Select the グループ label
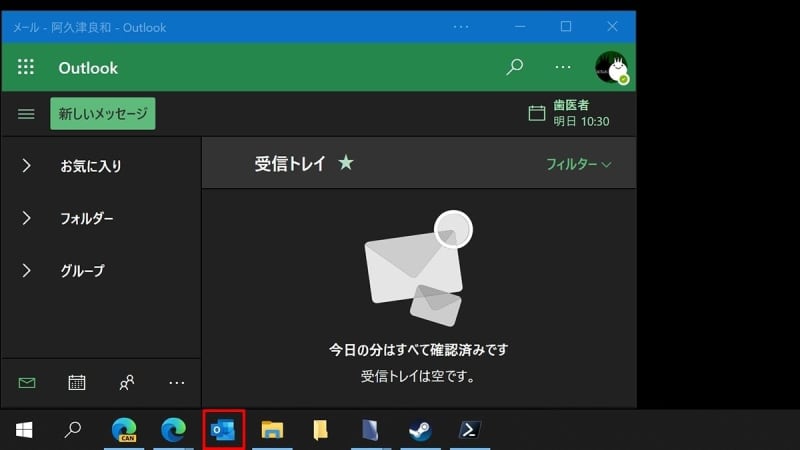 click(82, 271)
